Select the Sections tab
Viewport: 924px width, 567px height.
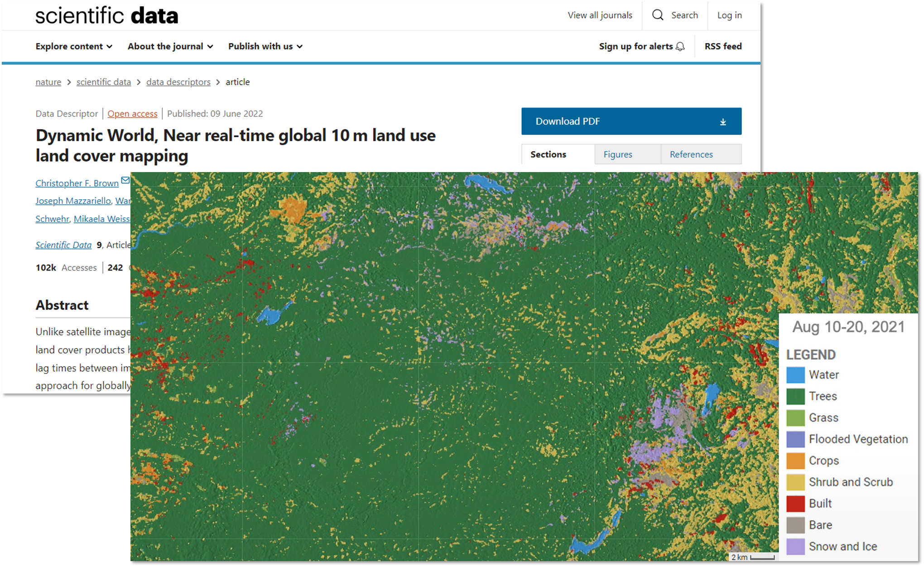(x=548, y=154)
